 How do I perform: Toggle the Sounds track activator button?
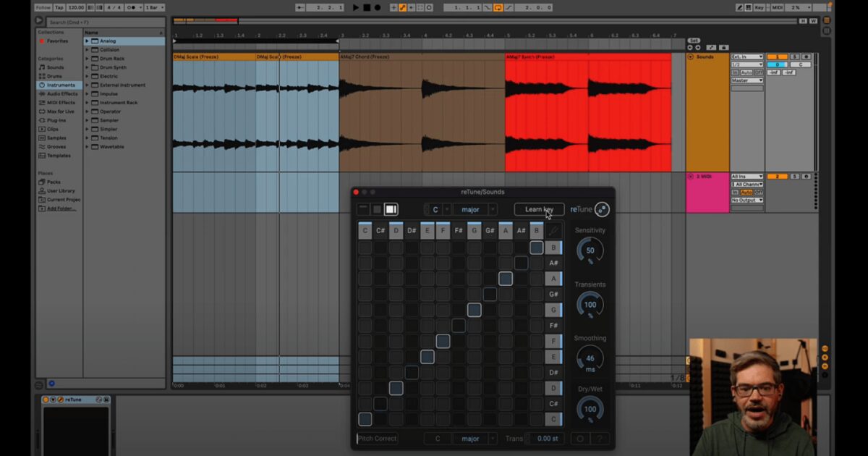click(x=777, y=56)
